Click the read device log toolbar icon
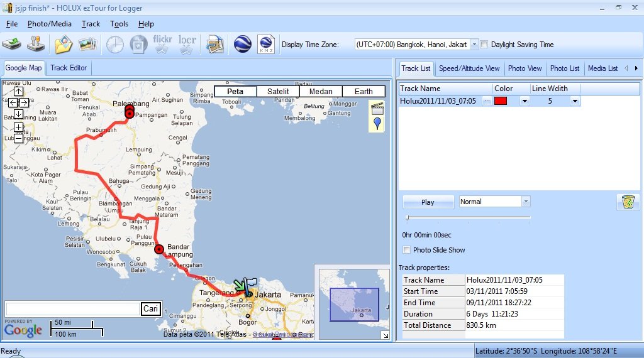 pos(12,45)
